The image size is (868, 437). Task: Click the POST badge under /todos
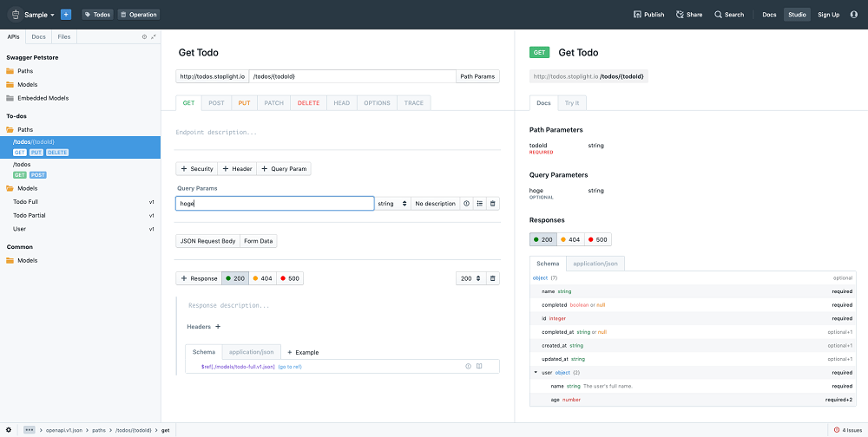(x=38, y=175)
